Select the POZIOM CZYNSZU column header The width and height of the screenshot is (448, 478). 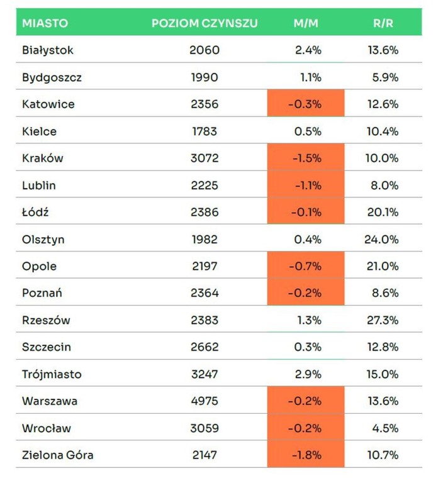204,23
